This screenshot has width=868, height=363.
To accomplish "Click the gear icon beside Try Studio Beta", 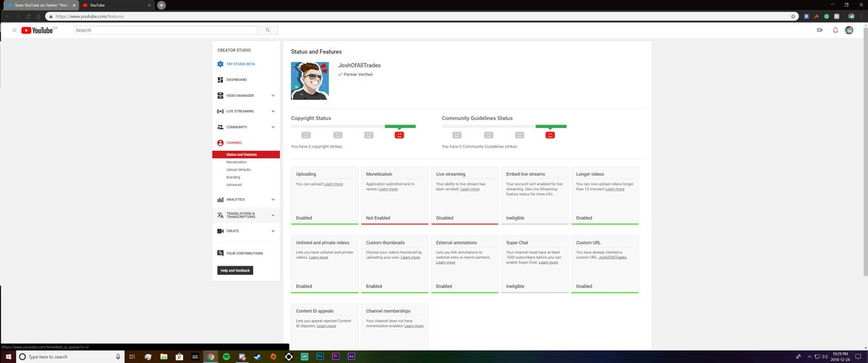I will 220,64.
